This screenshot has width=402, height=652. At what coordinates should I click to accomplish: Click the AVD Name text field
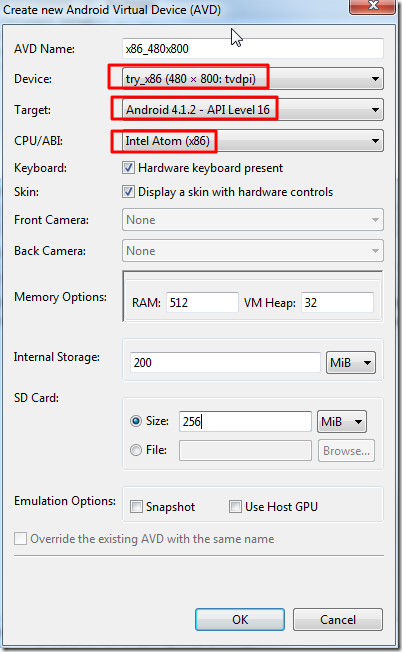coord(253,49)
